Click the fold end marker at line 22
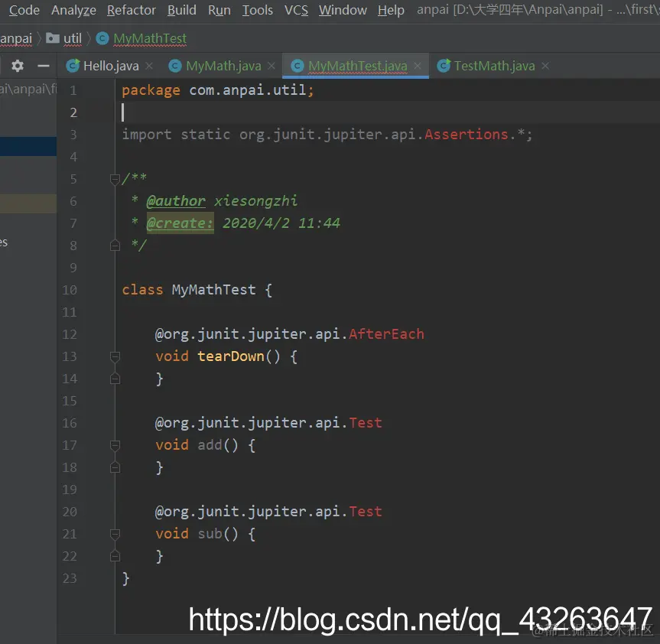The height and width of the screenshot is (644, 660). click(115, 557)
